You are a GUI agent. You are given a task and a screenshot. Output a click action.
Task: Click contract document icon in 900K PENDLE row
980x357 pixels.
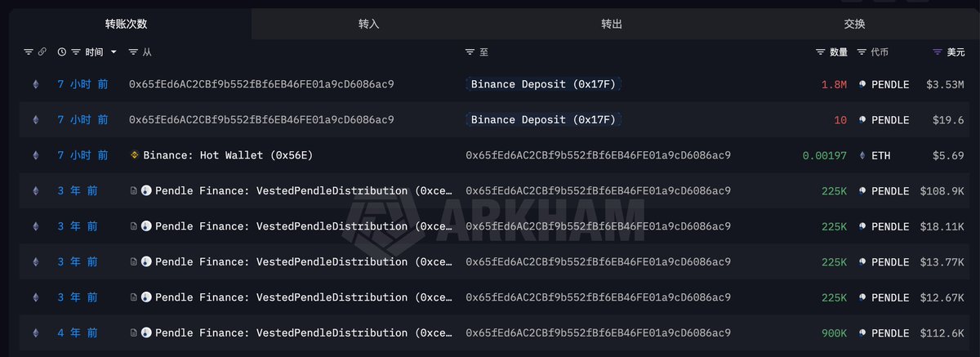pyautogui.click(x=134, y=333)
